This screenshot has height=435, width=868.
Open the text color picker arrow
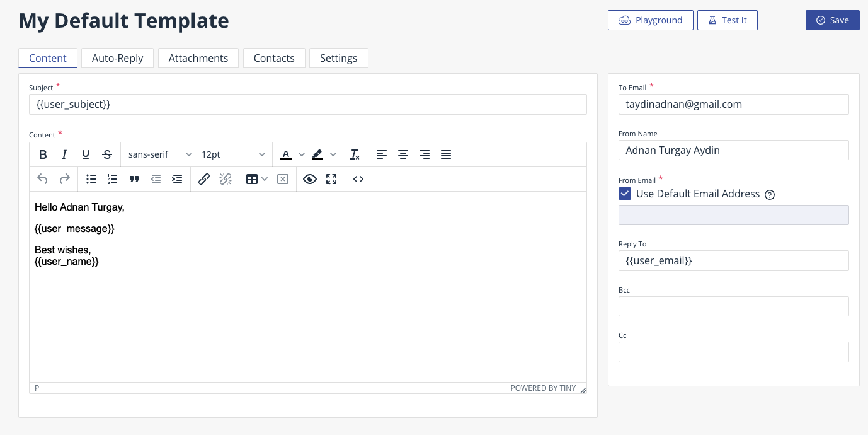click(301, 154)
